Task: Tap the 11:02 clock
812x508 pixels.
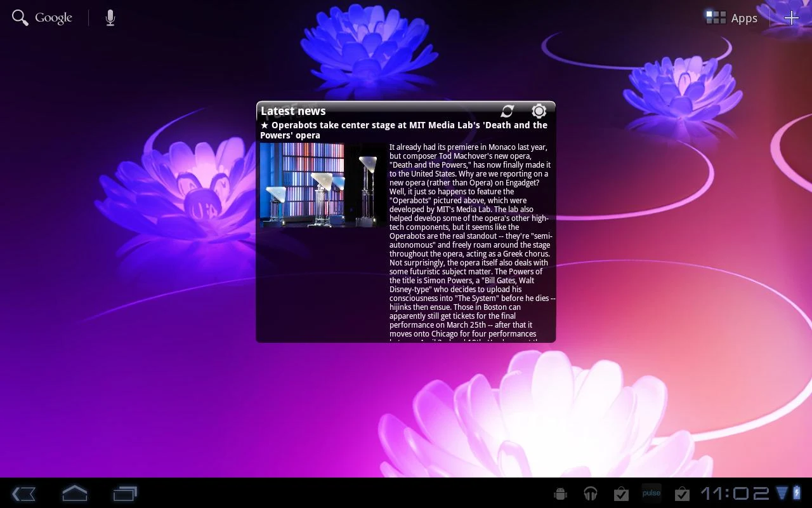Action: point(735,493)
